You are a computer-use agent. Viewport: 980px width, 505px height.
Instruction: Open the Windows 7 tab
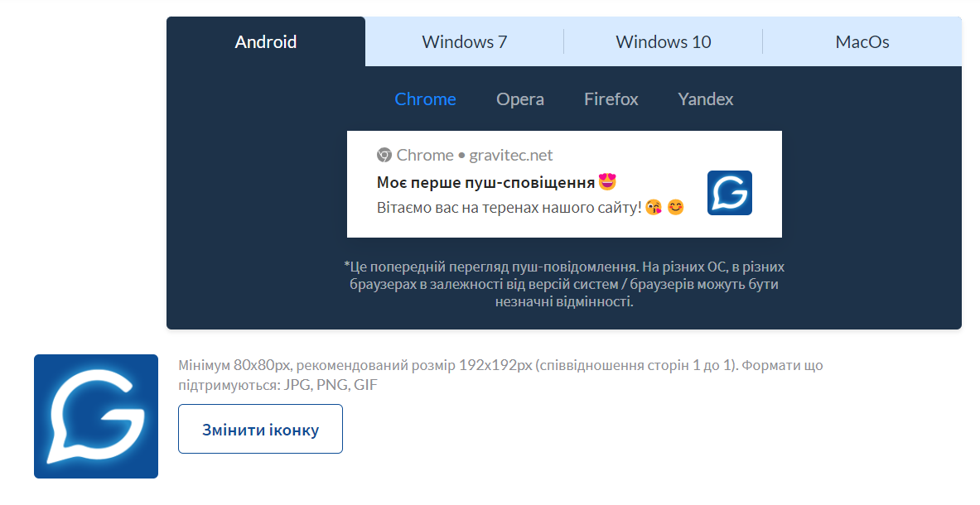click(x=465, y=42)
